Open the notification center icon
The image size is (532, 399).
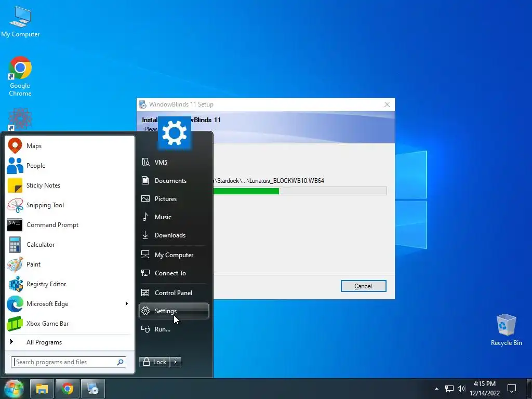click(x=512, y=389)
